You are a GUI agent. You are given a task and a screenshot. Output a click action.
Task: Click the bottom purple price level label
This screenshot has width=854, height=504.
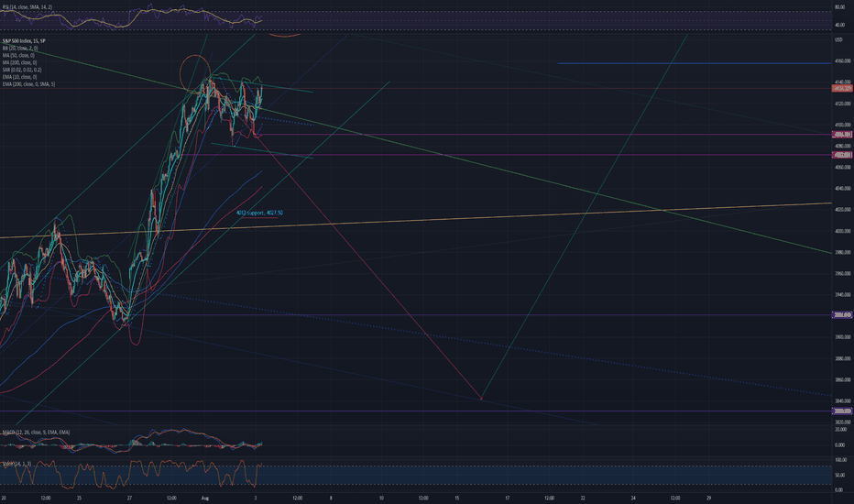(x=842, y=411)
